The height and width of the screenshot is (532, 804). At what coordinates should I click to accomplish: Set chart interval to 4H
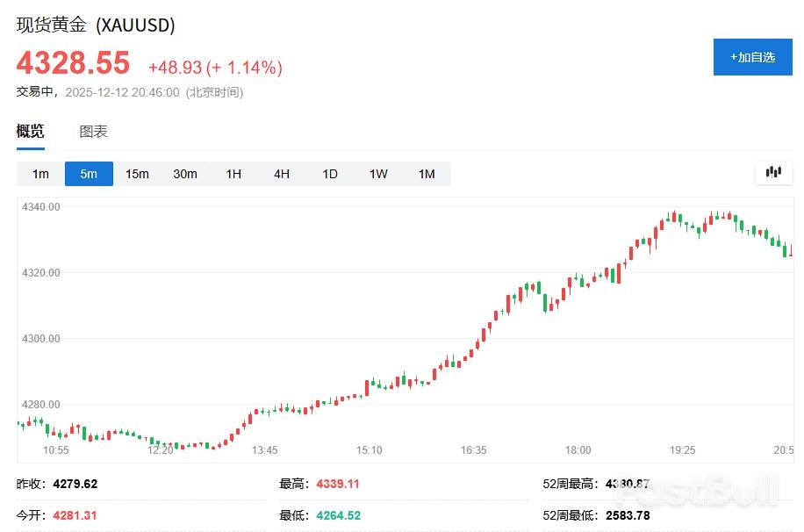coord(282,174)
